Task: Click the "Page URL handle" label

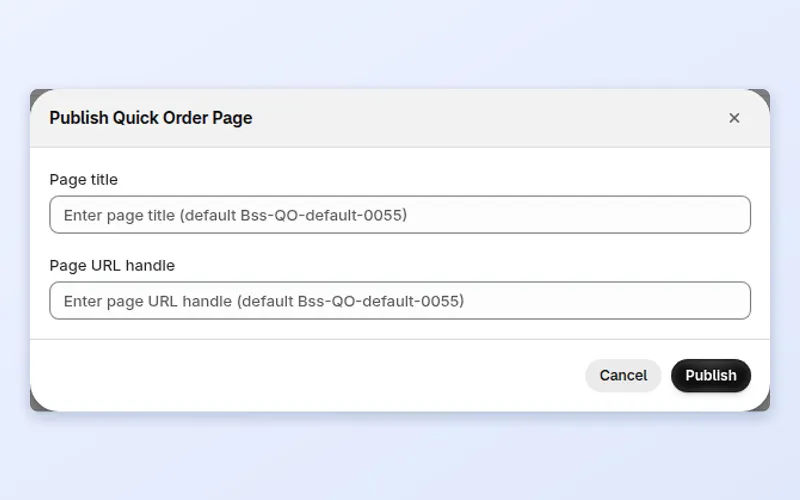Action: [x=112, y=265]
